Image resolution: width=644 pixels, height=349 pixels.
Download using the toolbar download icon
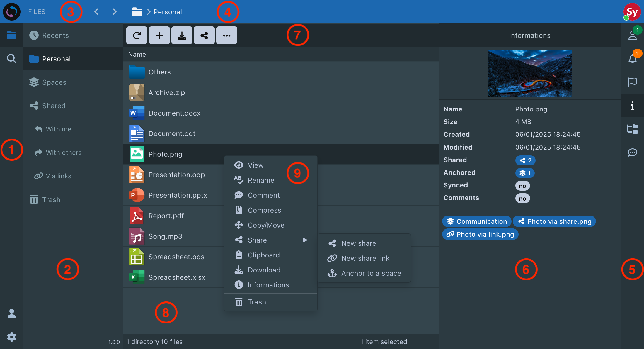pos(182,35)
